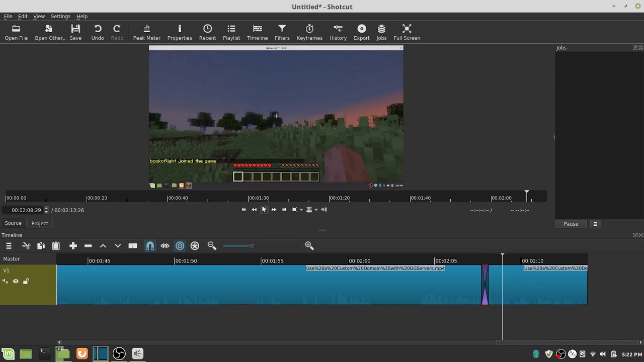The width and height of the screenshot is (644, 362).
Task: Lock track V1
Action: pyautogui.click(x=26, y=282)
